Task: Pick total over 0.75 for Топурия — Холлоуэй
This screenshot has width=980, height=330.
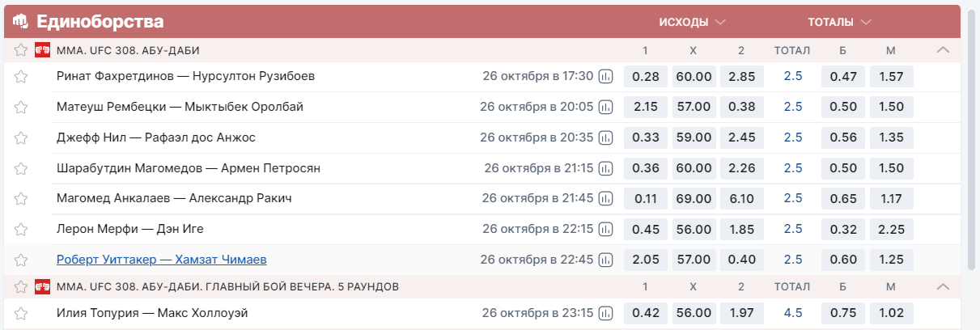Action: pos(843,313)
